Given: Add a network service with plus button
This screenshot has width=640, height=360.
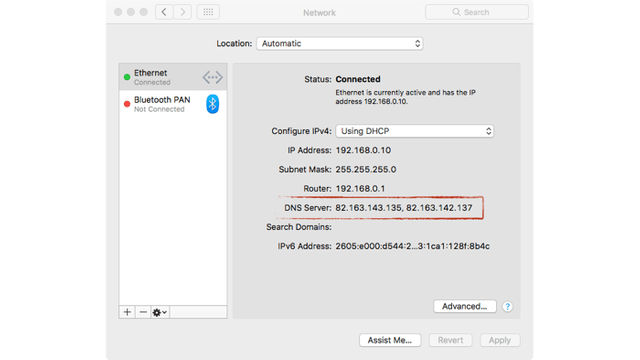Looking at the screenshot, I should point(127,312).
